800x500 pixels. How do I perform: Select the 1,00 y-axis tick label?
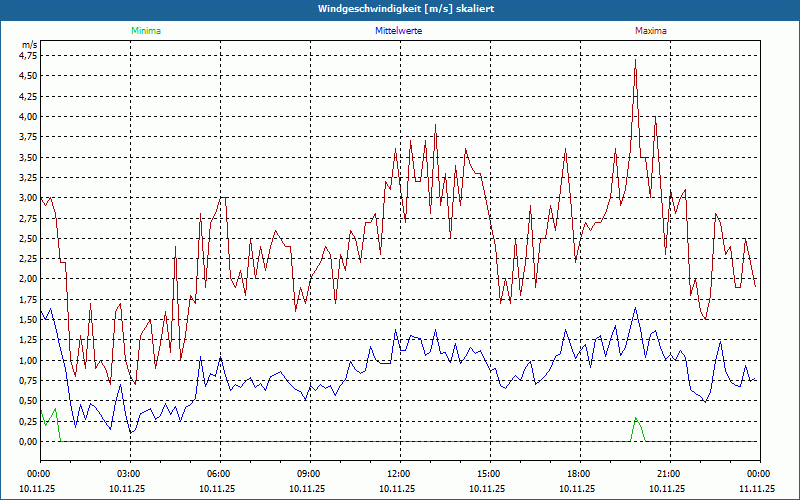tap(27, 360)
